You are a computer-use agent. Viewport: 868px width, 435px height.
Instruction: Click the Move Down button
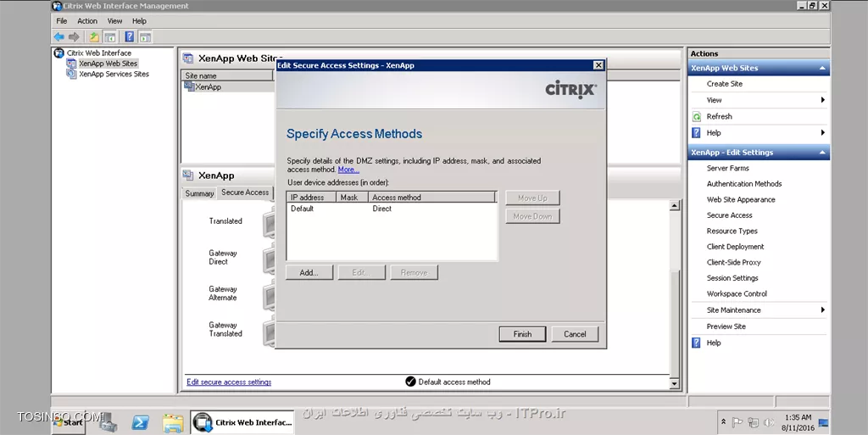coord(532,216)
